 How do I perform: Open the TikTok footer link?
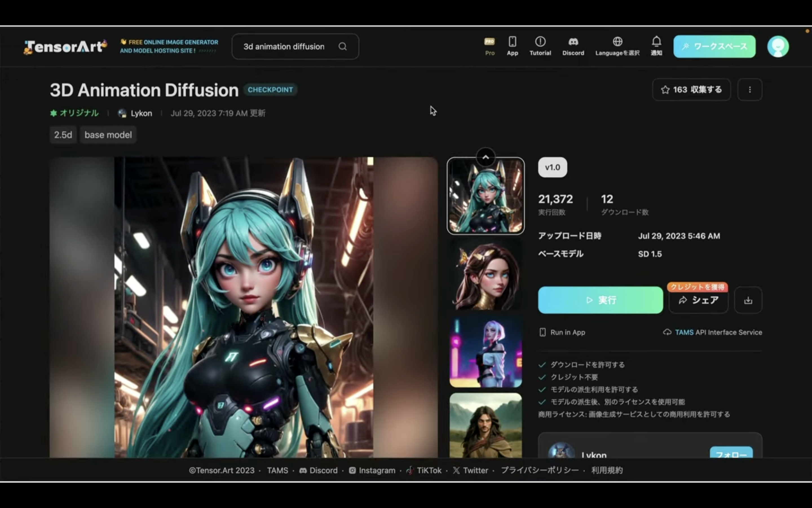tap(424, 470)
